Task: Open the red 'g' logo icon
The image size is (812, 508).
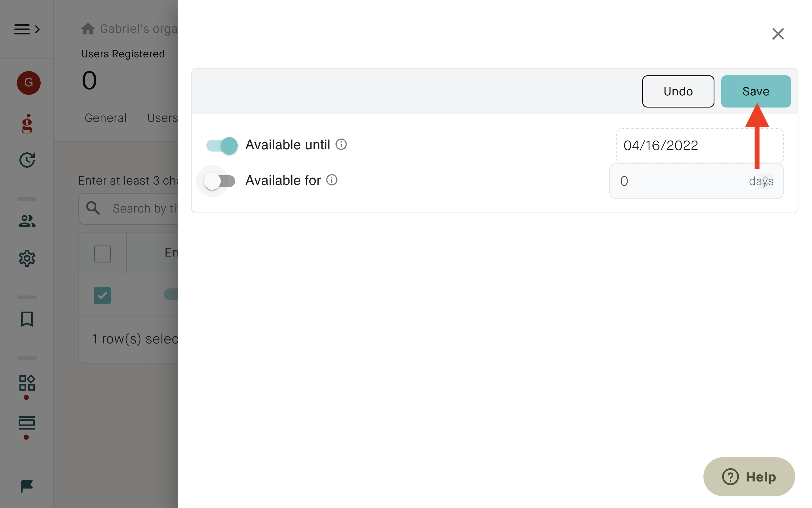Action: point(27,124)
